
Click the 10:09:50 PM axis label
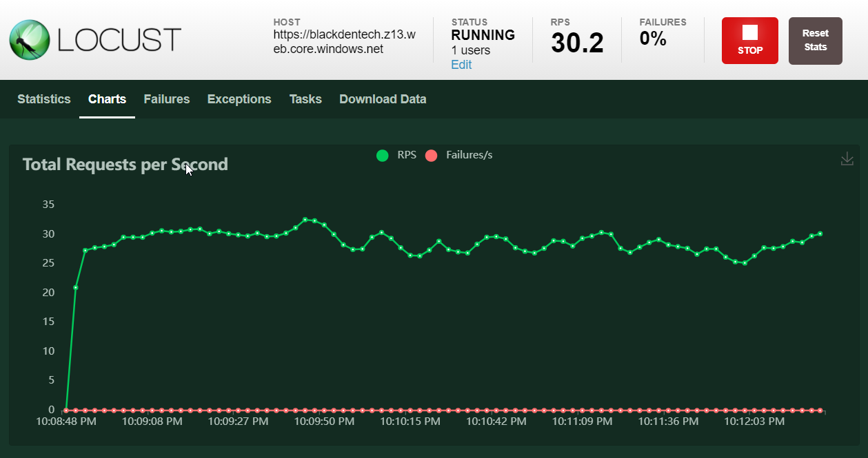(x=324, y=421)
